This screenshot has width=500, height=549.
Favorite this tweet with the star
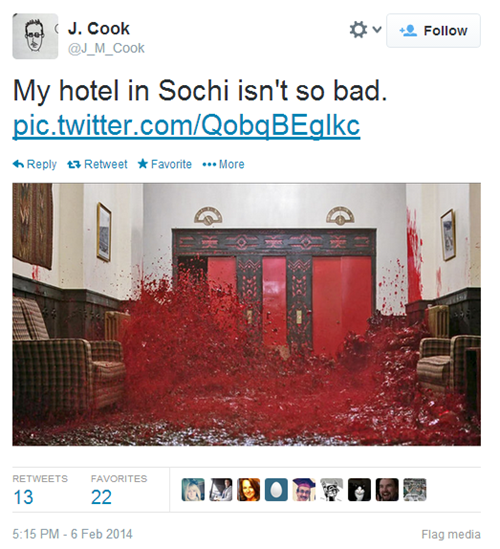165,164
